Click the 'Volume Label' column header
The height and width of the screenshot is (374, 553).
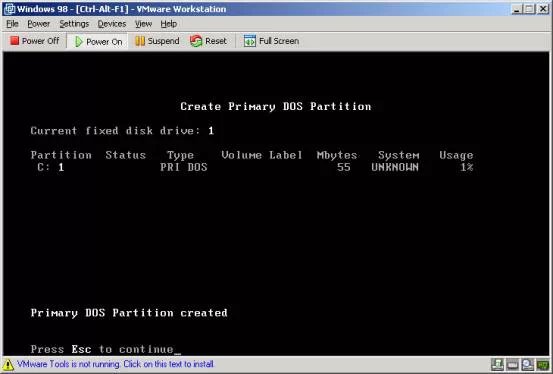click(x=262, y=155)
